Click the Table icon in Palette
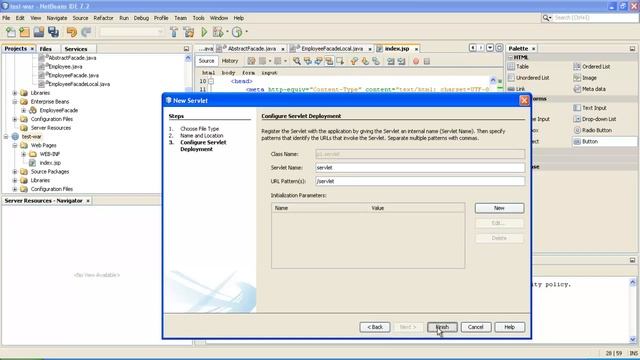This screenshot has height=360, width=640. click(x=511, y=67)
